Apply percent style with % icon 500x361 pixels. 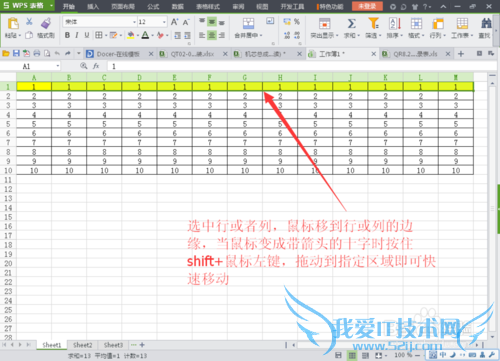point(297,22)
